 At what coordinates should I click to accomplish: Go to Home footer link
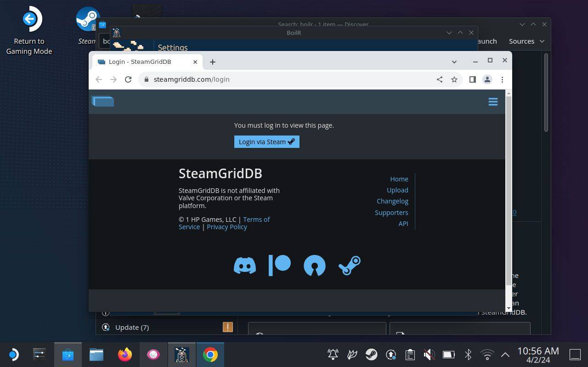[x=399, y=179]
